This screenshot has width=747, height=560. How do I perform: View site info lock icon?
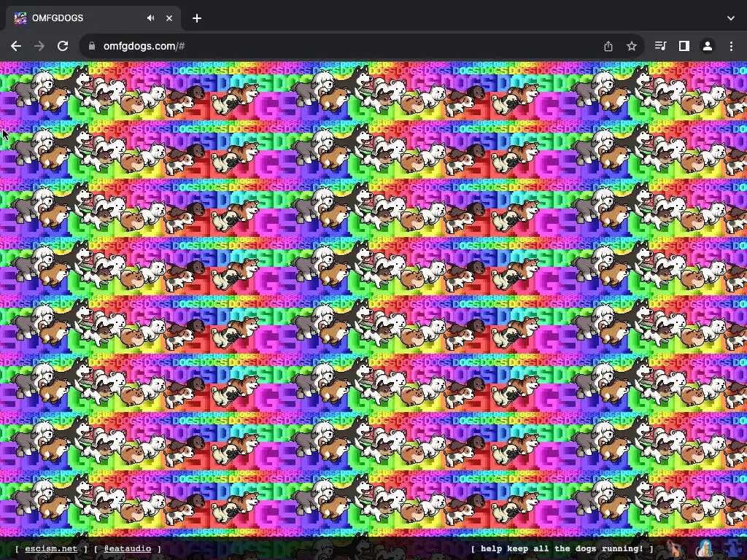92,46
